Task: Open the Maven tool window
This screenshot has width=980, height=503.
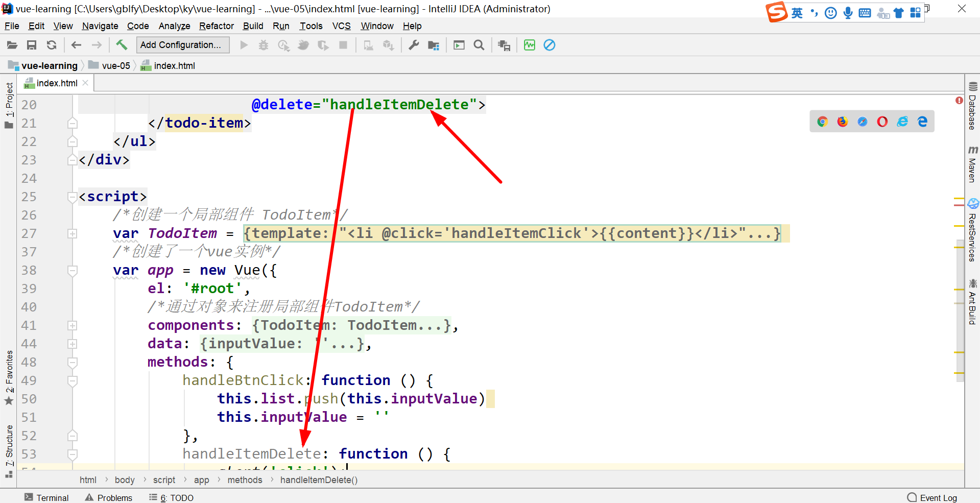Action: [x=972, y=164]
